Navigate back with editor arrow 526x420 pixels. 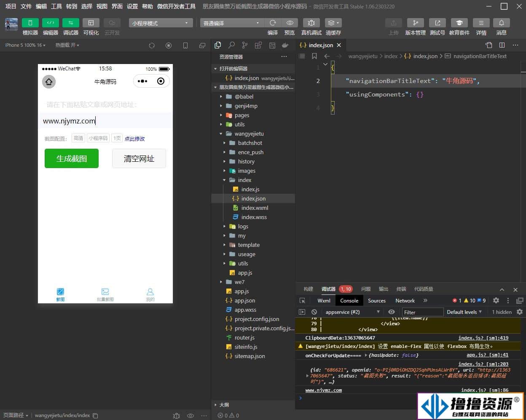point(327,56)
